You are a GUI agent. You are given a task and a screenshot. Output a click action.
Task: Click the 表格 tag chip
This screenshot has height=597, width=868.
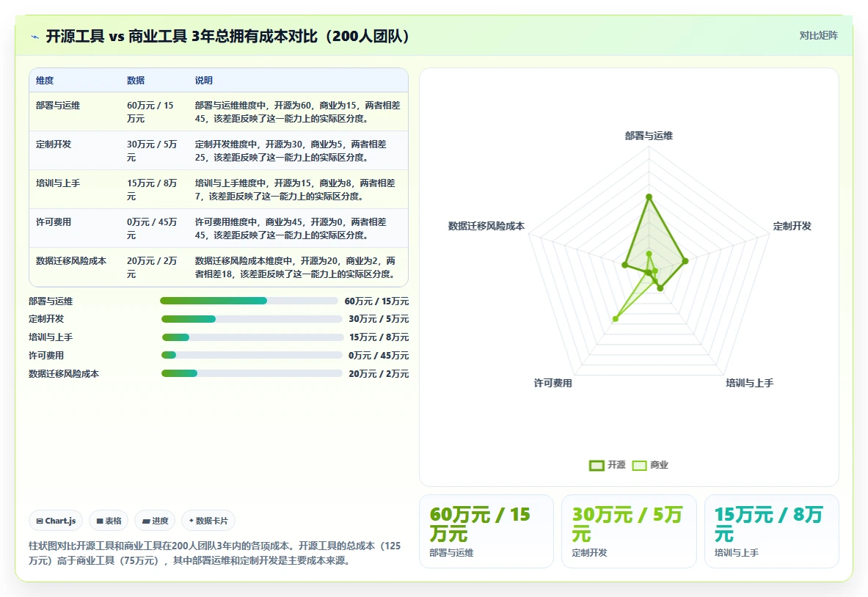(109, 521)
